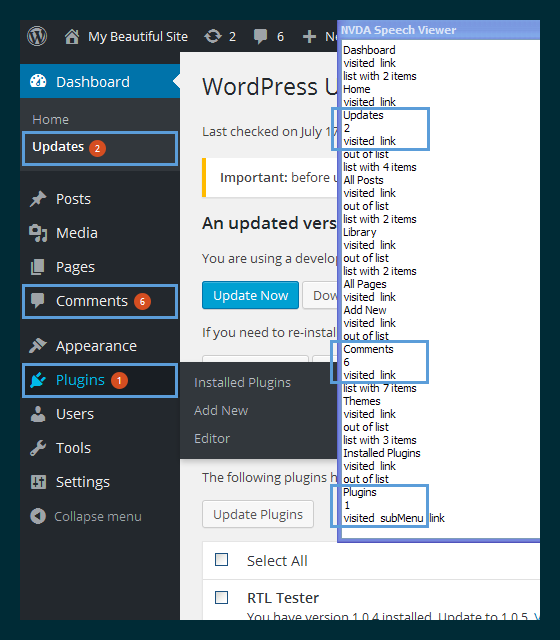Select Add New in Plugins flyout

[221, 410]
